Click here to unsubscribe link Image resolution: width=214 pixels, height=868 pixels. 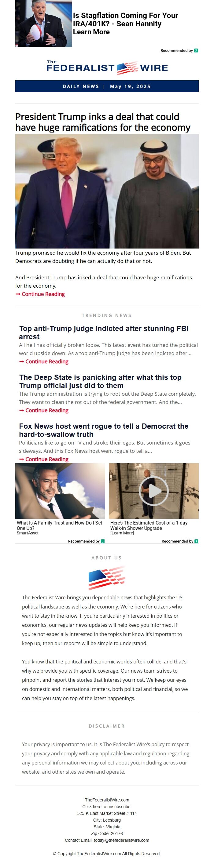107,807
